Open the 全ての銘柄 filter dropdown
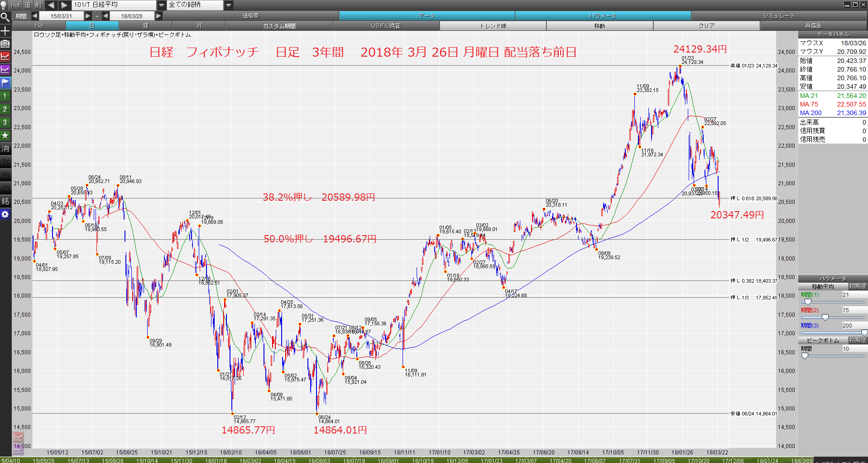The height and width of the screenshot is (463, 868). [229, 5]
